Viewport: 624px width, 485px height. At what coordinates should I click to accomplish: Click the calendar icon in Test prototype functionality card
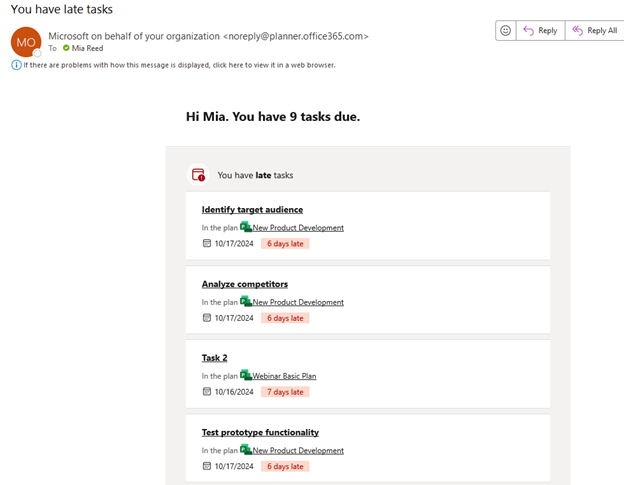click(207, 466)
